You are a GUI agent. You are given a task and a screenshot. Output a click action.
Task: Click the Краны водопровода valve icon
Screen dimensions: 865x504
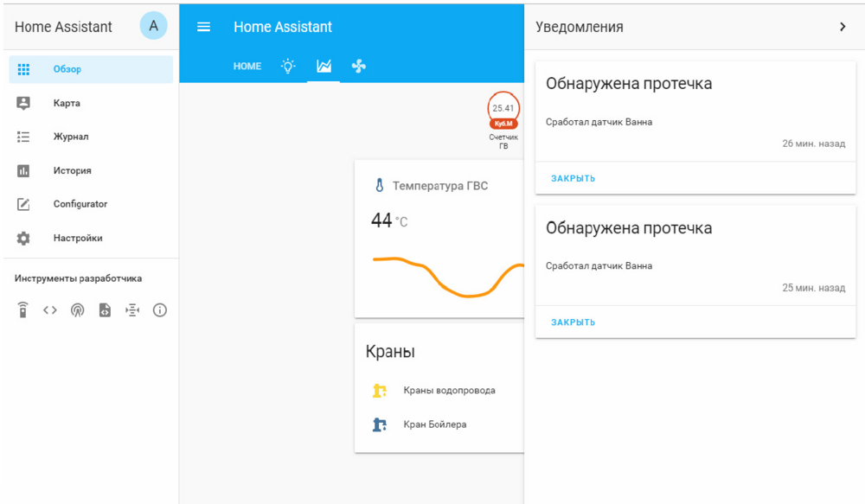[380, 391]
